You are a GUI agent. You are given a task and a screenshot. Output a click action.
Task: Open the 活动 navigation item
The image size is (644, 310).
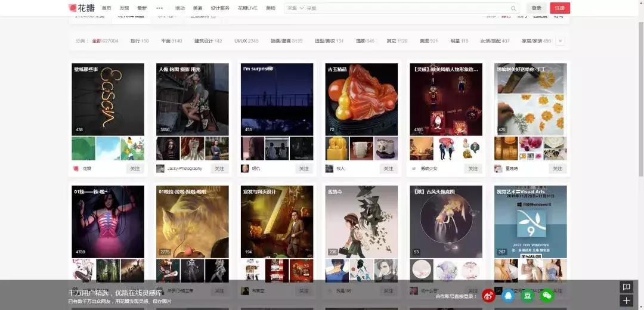[x=179, y=8]
